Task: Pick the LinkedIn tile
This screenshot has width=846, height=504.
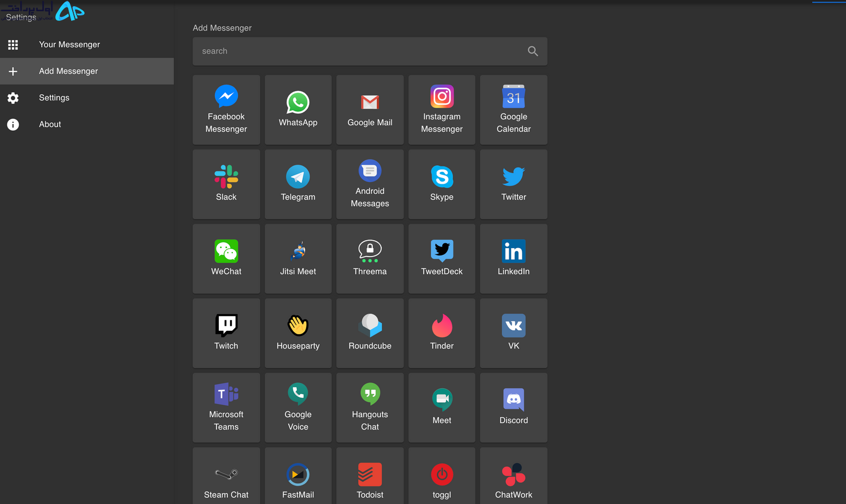Action: (514, 259)
